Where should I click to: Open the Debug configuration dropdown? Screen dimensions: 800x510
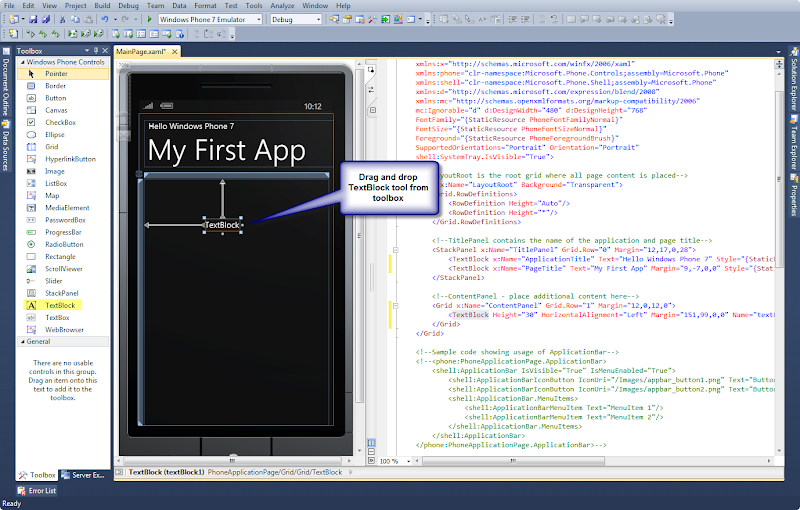tap(316, 19)
